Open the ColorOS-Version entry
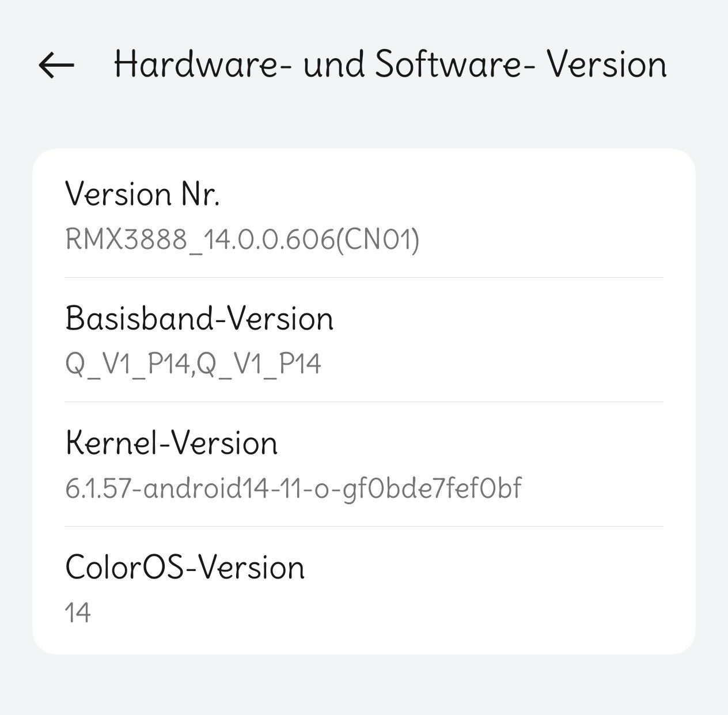The height and width of the screenshot is (715, 728). click(185, 568)
